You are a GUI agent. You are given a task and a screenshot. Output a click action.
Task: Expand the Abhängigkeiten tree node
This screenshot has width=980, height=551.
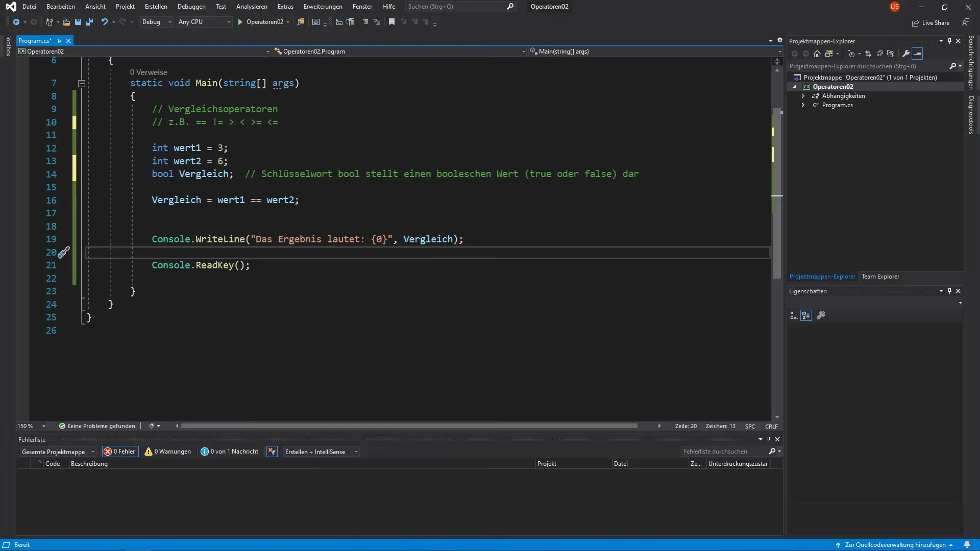[803, 96]
